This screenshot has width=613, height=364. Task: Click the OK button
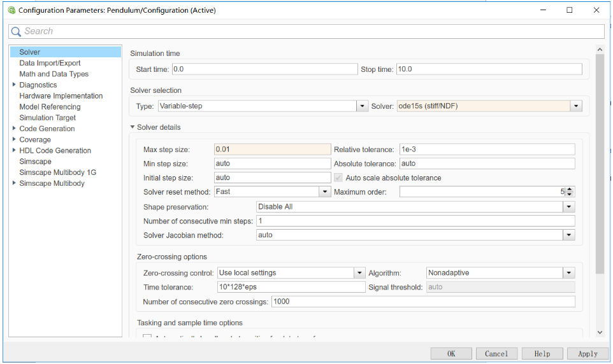451,353
